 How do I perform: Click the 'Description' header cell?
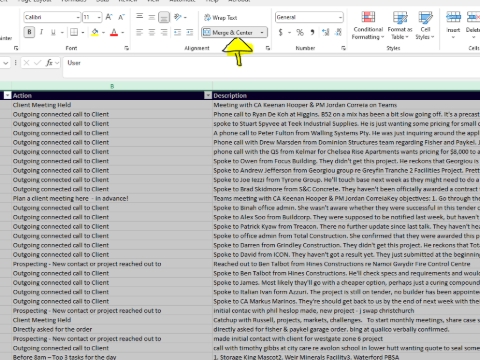pyautogui.click(x=346, y=96)
